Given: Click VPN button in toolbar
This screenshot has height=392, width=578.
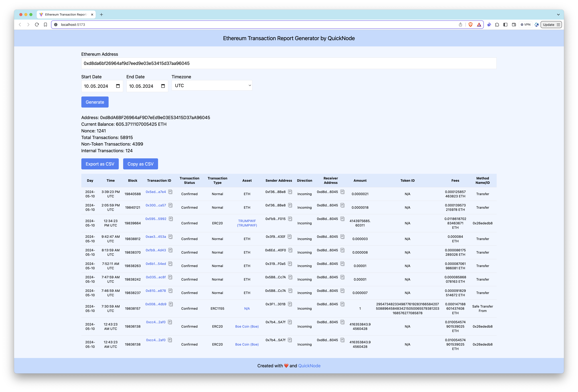Looking at the screenshot, I should click(526, 25).
